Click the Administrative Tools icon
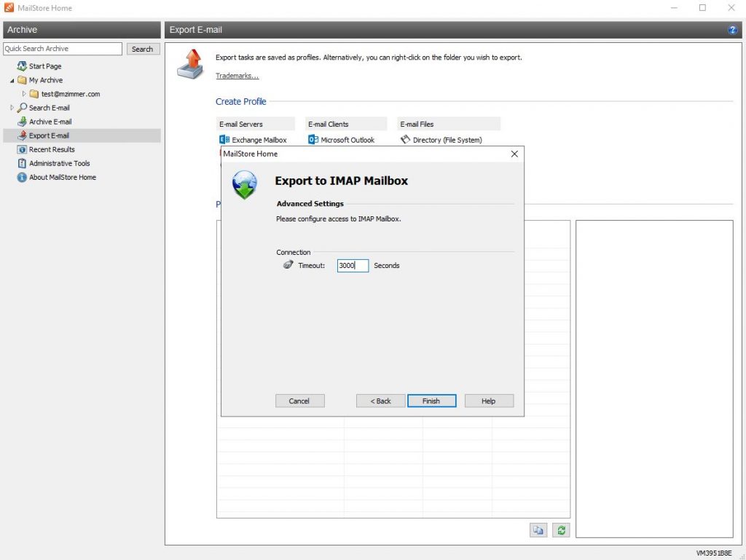The width and height of the screenshot is (746, 560). point(22,163)
